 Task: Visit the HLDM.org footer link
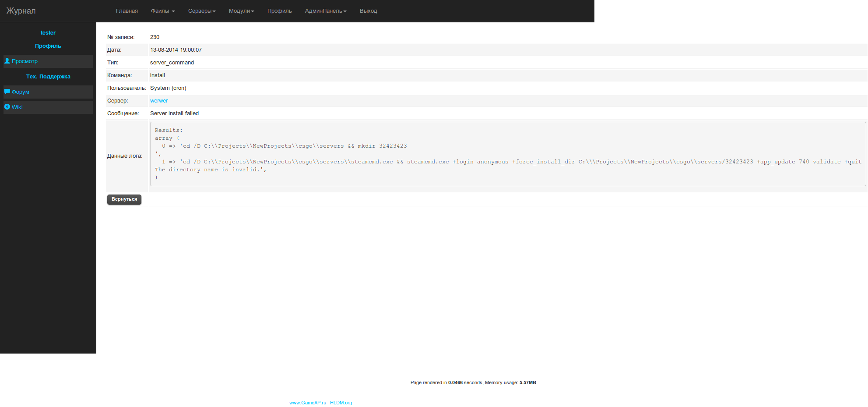[341, 403]
